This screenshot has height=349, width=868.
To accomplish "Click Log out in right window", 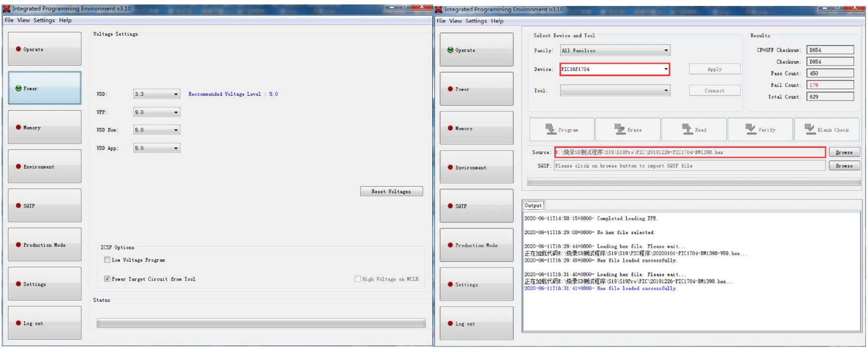I will 476,323.
